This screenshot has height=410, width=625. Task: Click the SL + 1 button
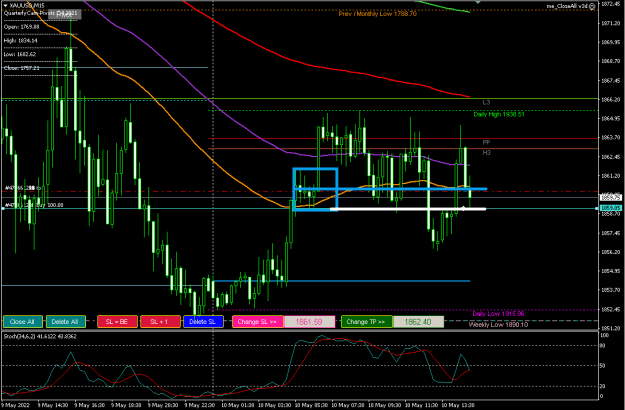(x=160, y=322)
